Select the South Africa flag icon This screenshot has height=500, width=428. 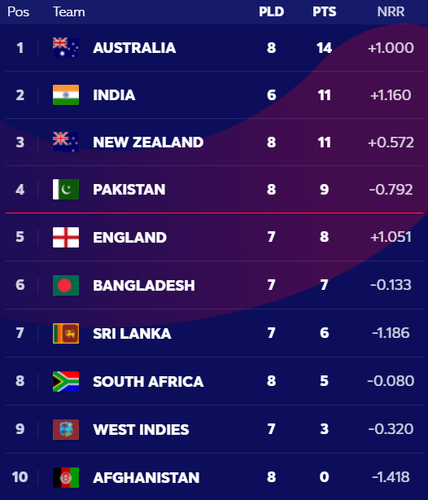pyautogui.click(x=66, y=381)
